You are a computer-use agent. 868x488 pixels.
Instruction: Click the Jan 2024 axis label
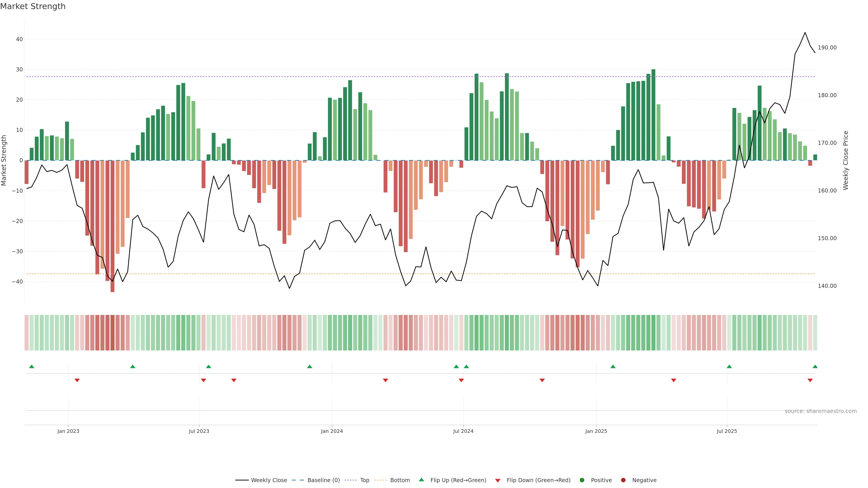click(332, 432)
